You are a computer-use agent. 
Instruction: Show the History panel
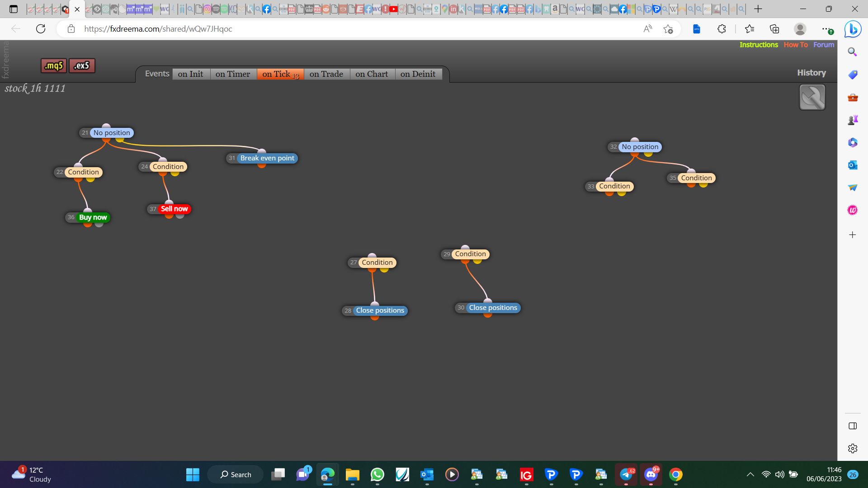[811, 73]
